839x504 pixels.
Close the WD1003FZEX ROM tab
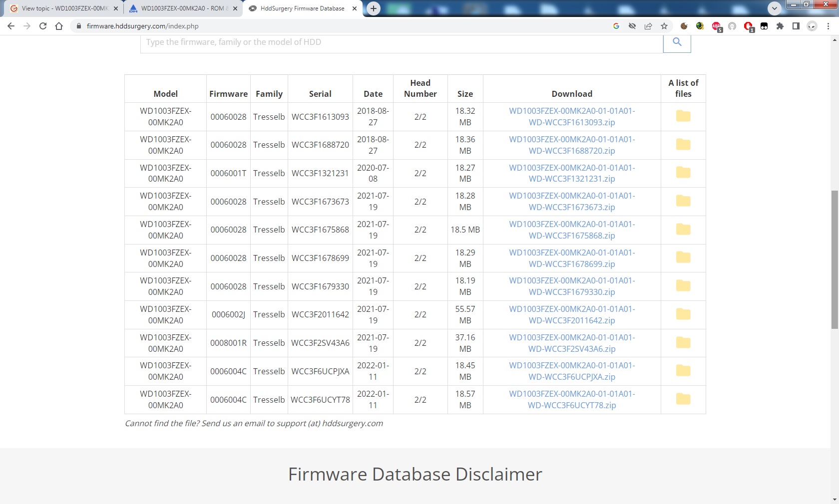coord(235,8)
